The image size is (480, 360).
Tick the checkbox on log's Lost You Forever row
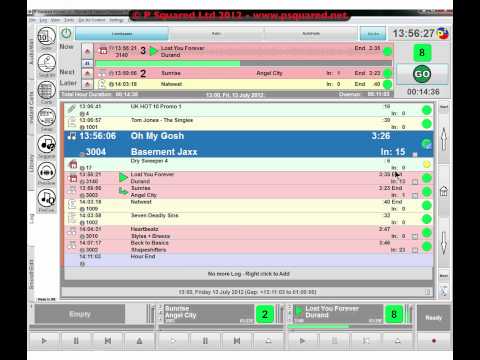click(415, 182)
